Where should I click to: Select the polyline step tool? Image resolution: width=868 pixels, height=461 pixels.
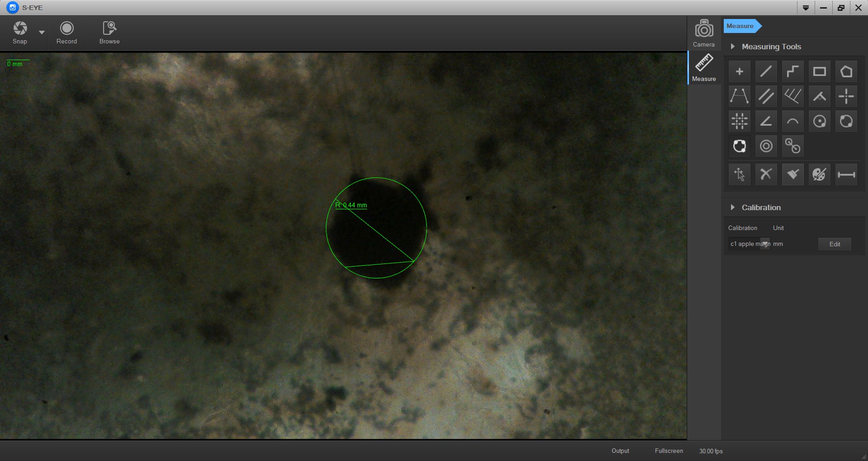[793, 71]
